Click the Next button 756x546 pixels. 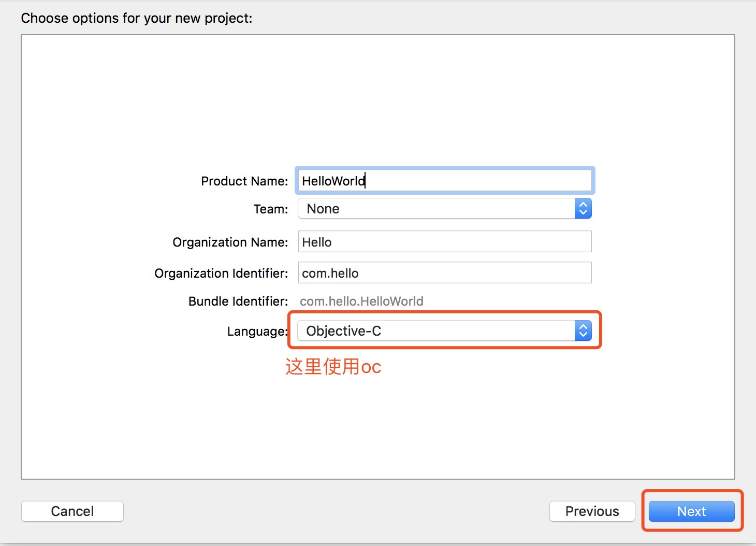[692, 511]
